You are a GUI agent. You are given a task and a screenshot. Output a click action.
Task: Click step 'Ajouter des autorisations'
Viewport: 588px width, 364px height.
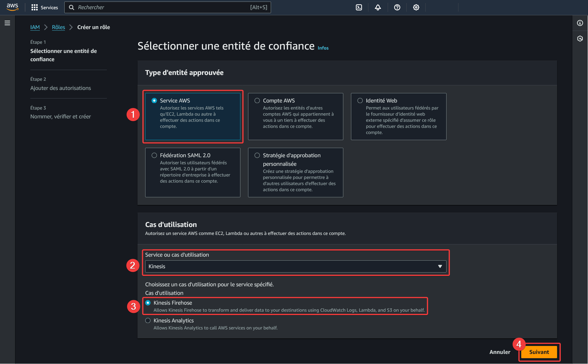61,88
